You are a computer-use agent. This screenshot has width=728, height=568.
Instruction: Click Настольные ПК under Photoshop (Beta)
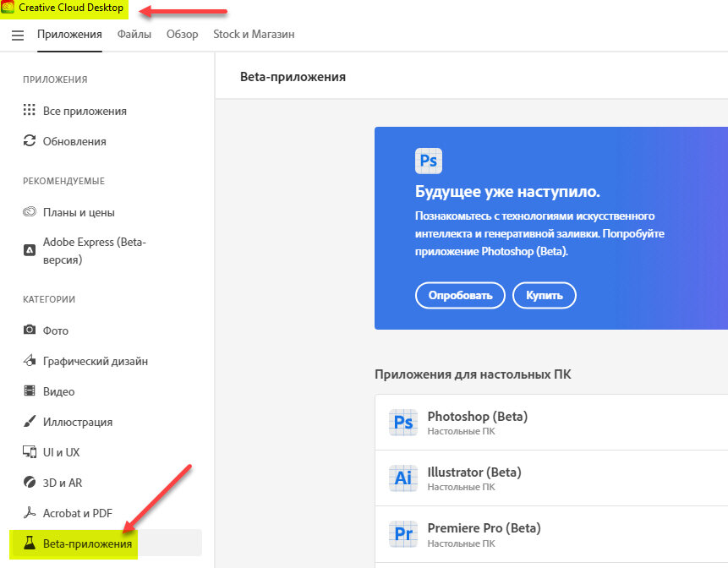click(461, 431)
